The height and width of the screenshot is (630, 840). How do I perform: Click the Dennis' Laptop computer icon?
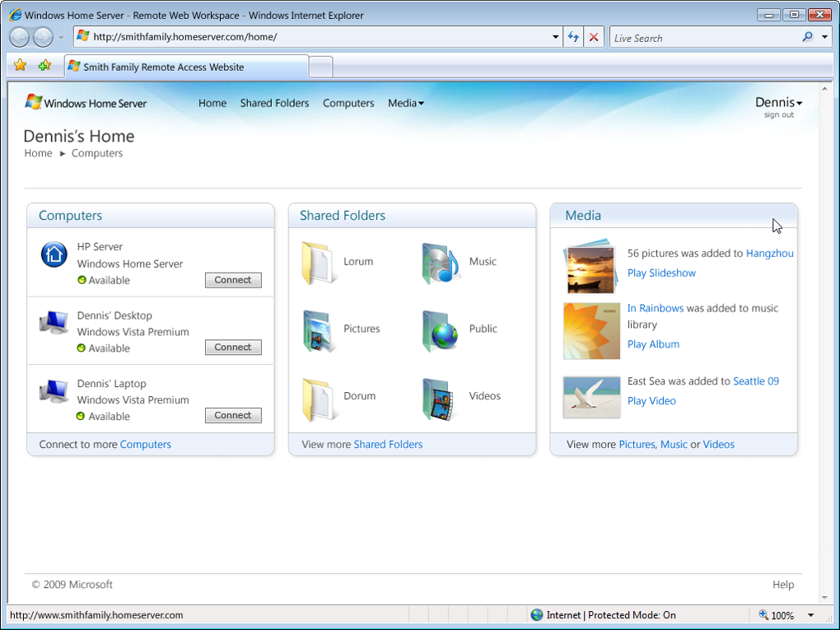coord(54,391)
